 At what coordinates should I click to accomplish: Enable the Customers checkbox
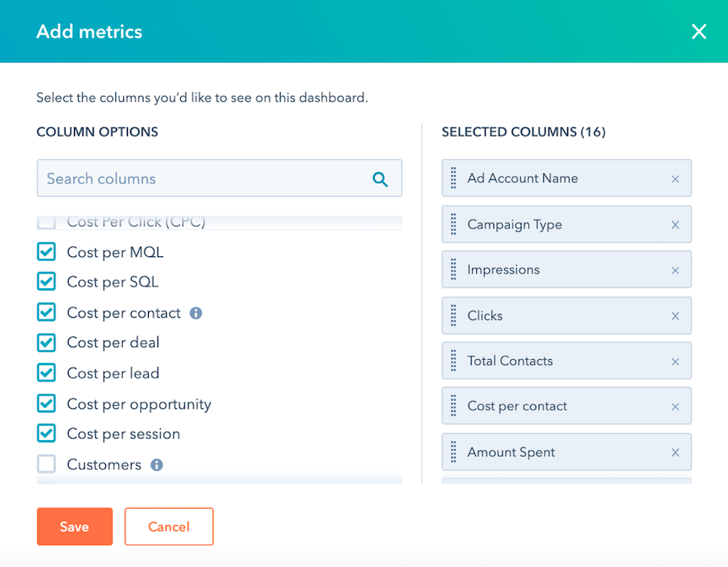click(47, 464)
